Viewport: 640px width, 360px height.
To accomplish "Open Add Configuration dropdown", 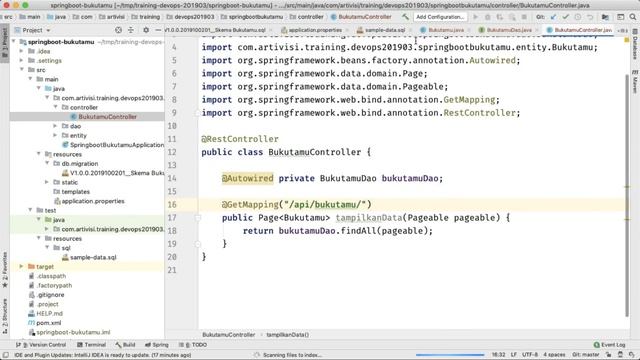I will click(x=440, y=17).
